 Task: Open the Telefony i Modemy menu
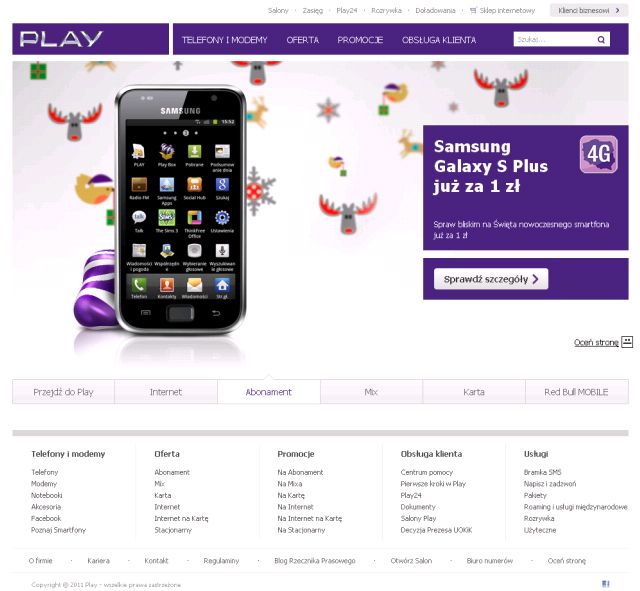click(x=224, y=40)
